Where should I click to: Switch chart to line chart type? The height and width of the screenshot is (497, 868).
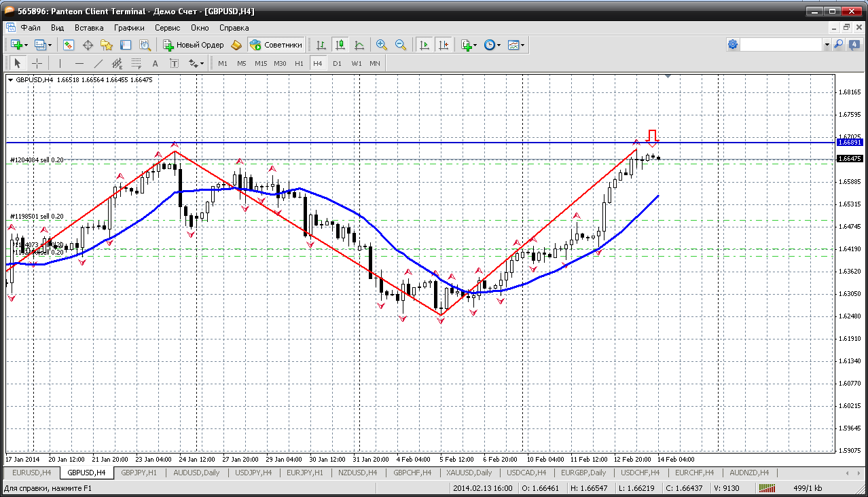[x=359, y=45]
